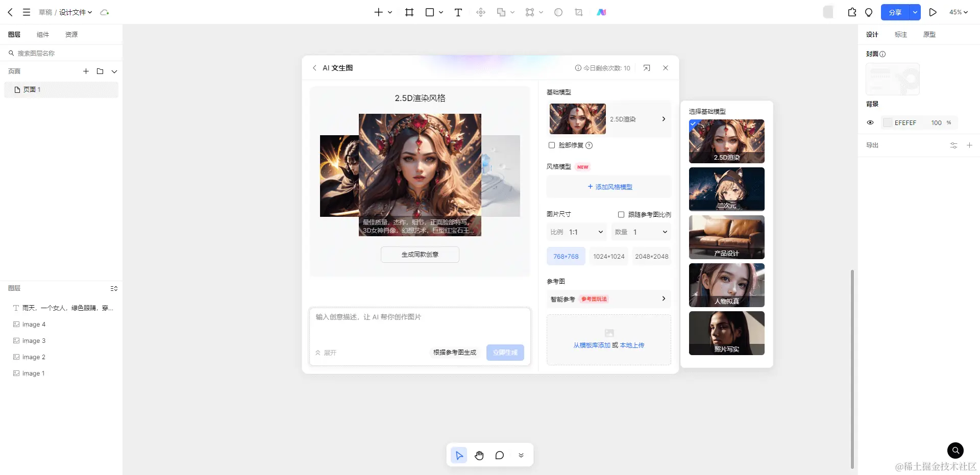Open the 45% zoom dropdown

tap(959, 12)
